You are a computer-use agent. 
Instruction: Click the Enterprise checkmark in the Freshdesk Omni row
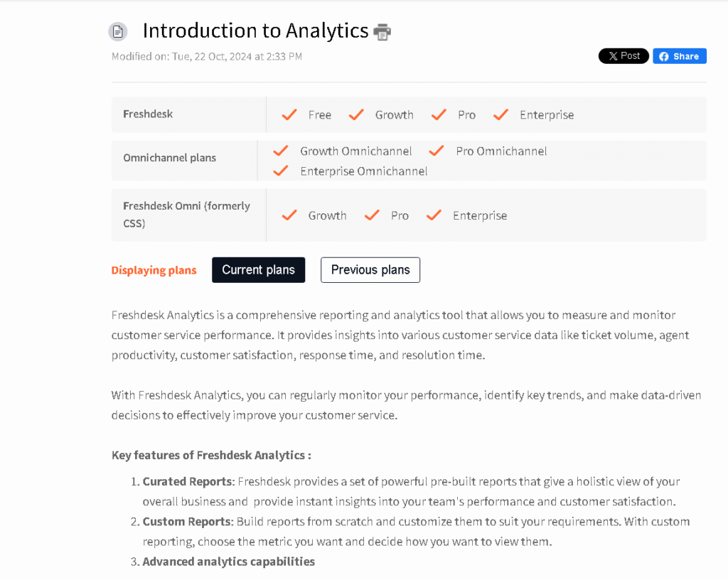coord(433,215)
